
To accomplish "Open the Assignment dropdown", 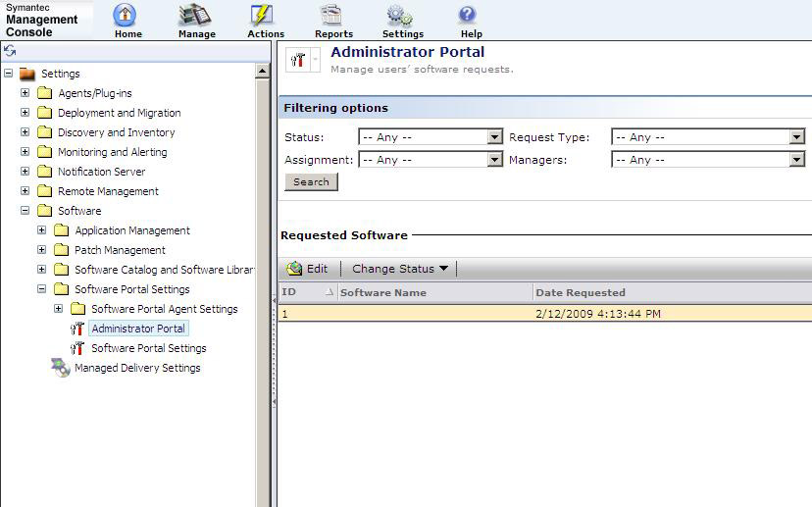I will click(x=494, y=160).
